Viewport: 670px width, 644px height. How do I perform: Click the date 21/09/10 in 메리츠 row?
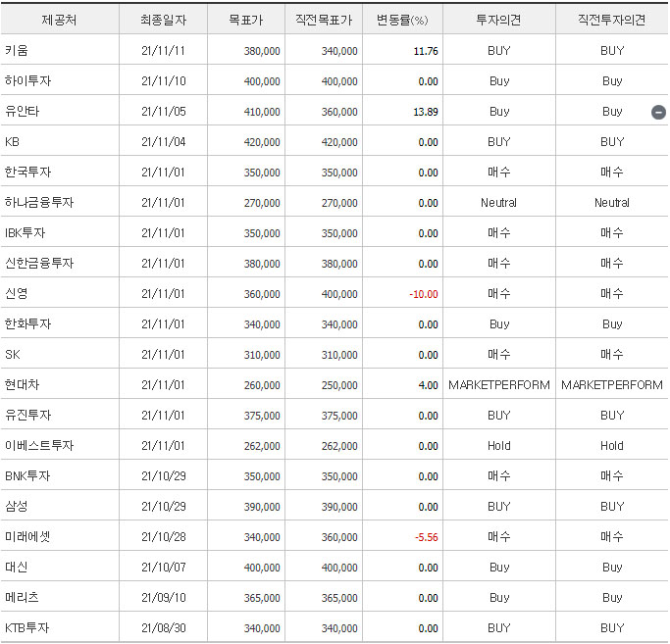[164, 598]
